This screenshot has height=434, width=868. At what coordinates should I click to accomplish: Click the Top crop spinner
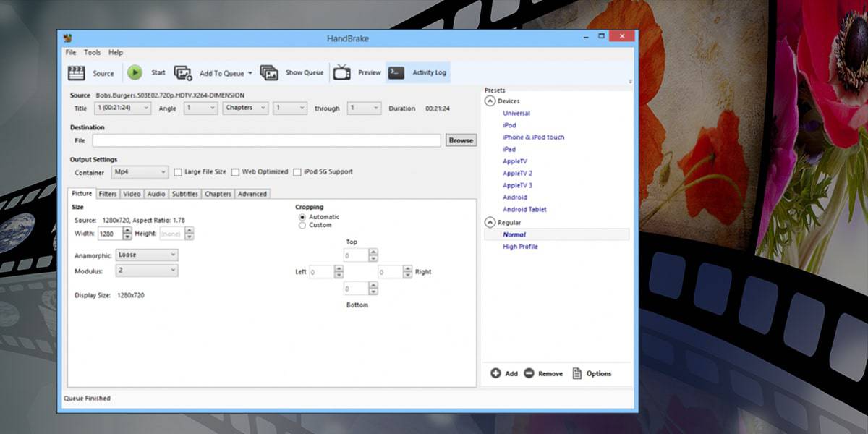[373, 255]
